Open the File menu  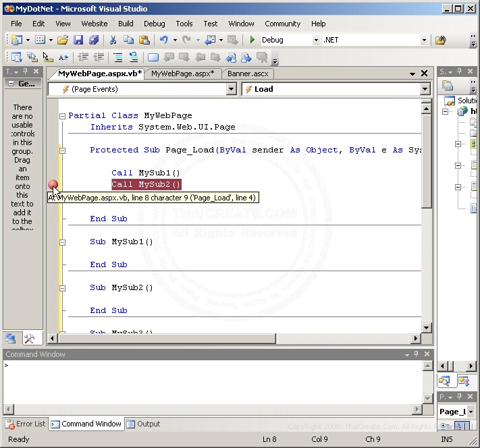pos(16,24)
